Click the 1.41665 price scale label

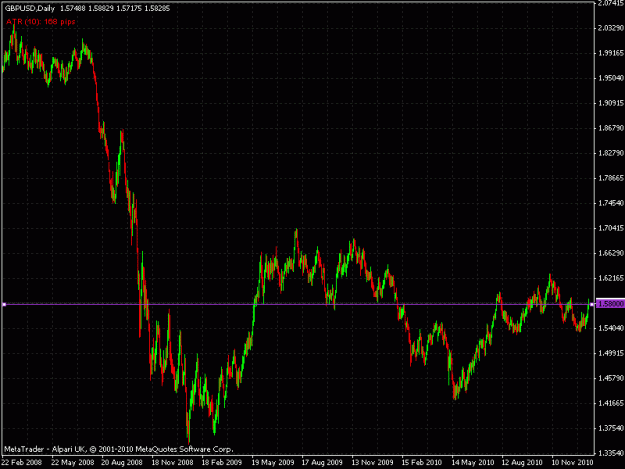click(611, 403)
